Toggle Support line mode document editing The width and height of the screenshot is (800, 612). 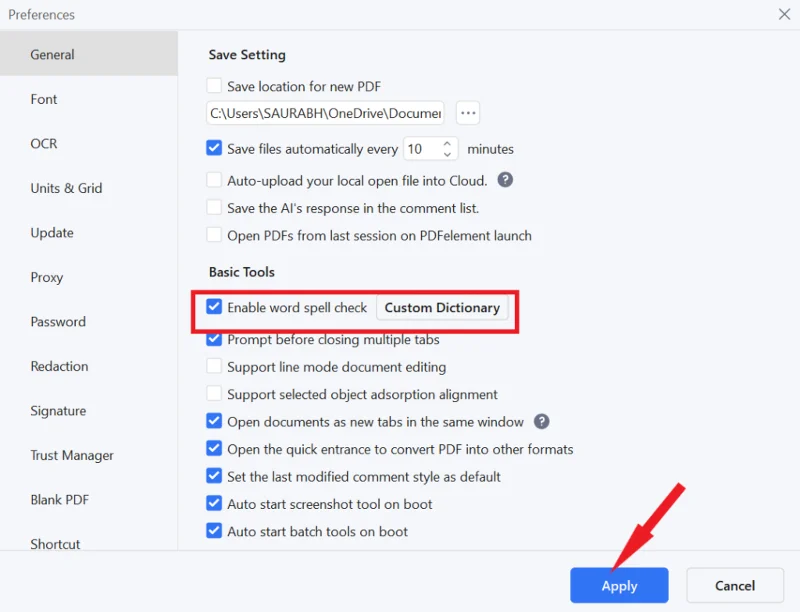coord(214,367)
